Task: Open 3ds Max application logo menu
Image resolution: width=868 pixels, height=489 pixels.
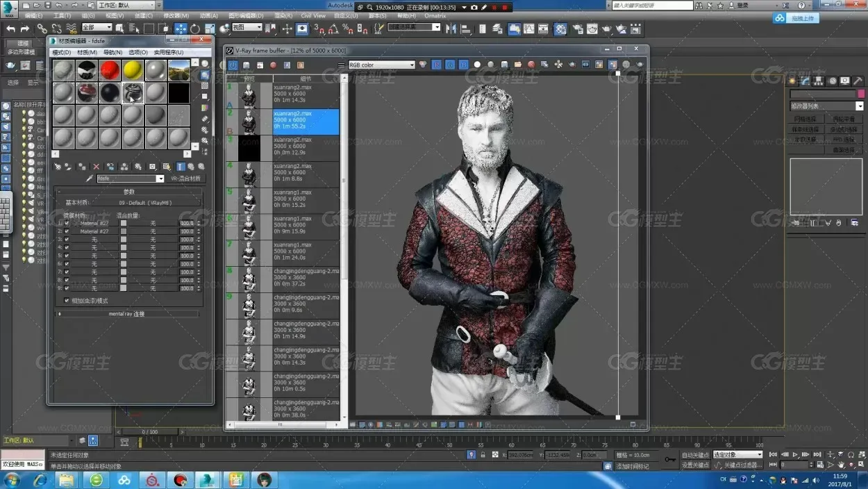Action: click(10, 8)
